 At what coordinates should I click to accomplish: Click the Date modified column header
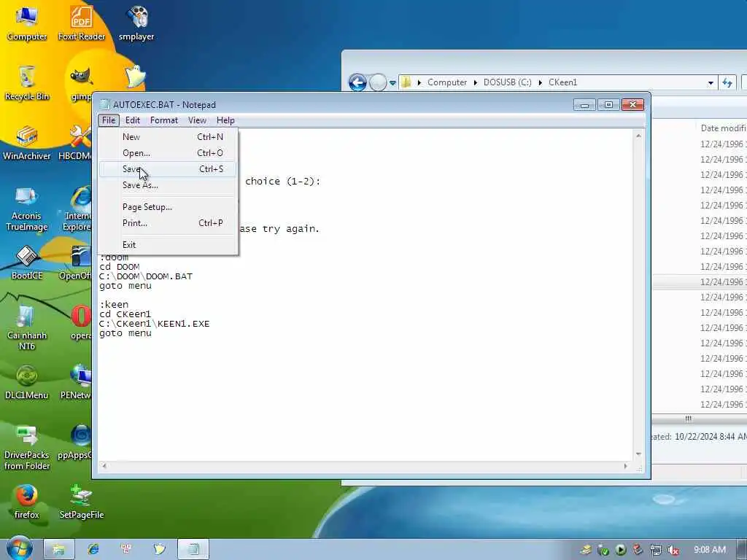pyautogui.click(x=723, y=128)
